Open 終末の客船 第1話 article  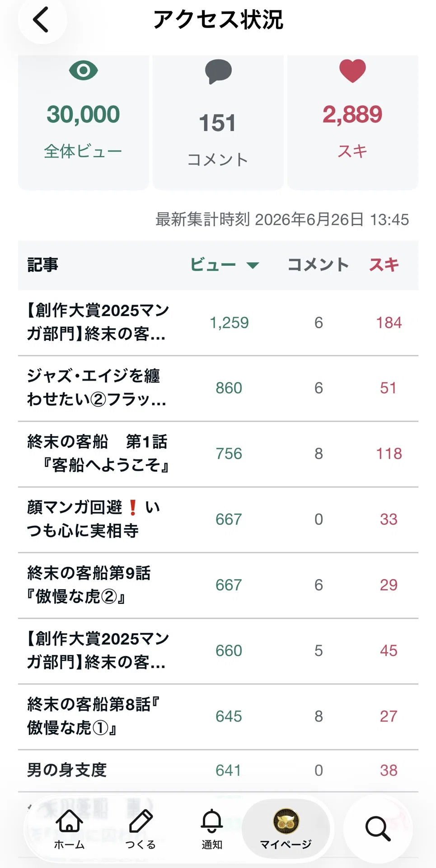click(218, 454)
